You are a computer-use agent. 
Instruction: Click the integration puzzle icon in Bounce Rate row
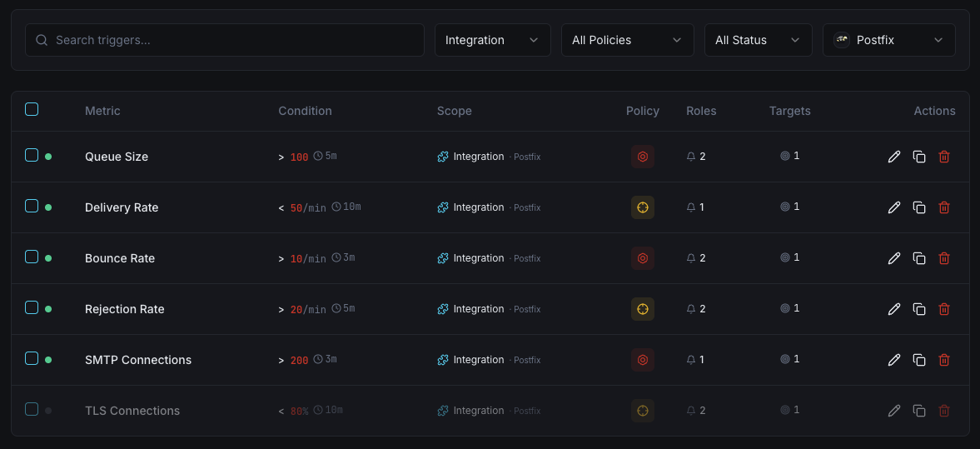tap(443, 257)
